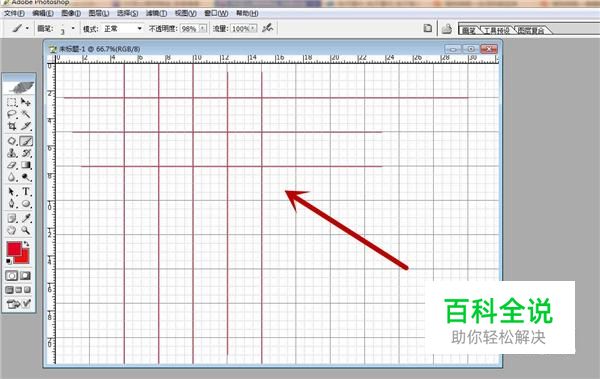Select the Path Selection tool

[12, 191]
